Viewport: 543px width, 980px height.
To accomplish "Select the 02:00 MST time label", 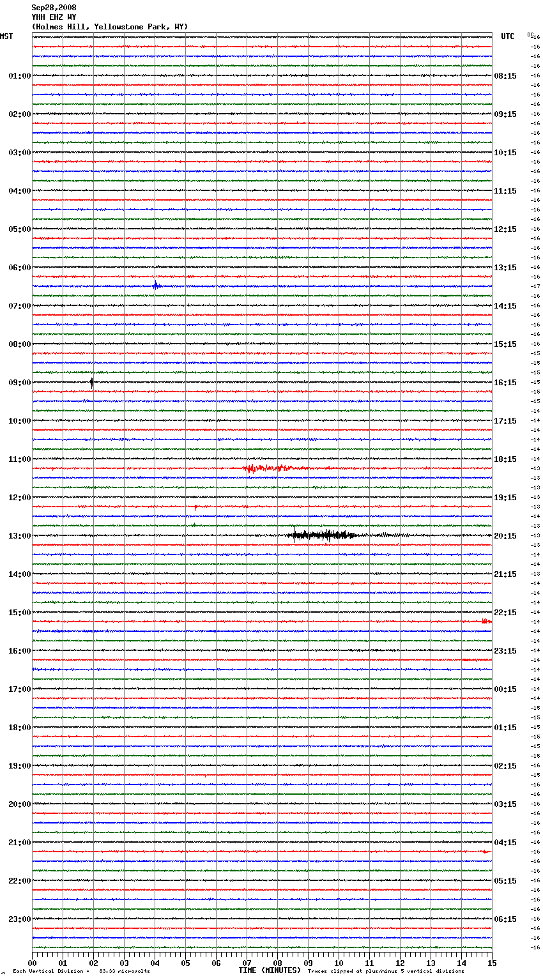I will 20,114.
